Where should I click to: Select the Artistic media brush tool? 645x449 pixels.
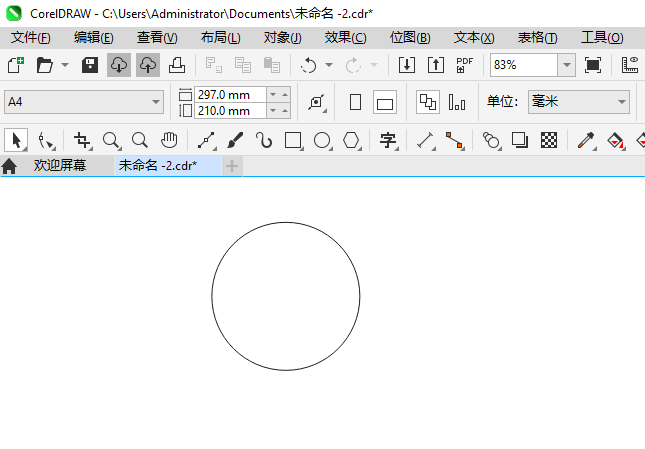click(235, 141)
